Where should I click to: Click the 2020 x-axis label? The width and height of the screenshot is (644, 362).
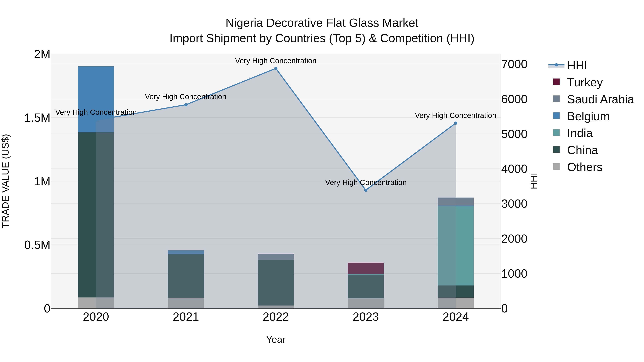tap(96, 317)
